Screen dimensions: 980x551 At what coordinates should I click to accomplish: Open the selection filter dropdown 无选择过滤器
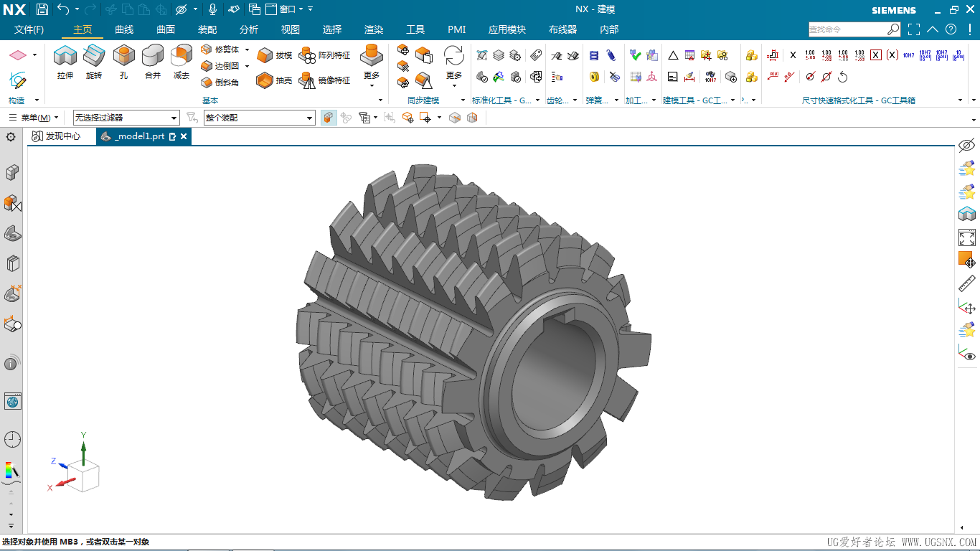126,118
